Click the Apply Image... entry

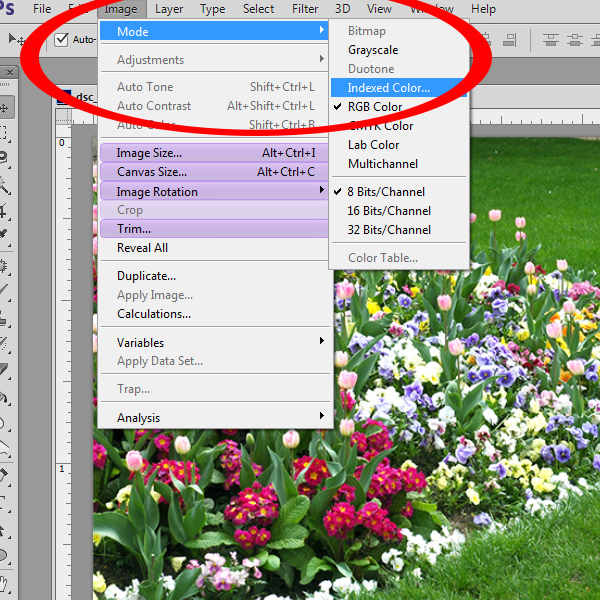pos(214,295)
